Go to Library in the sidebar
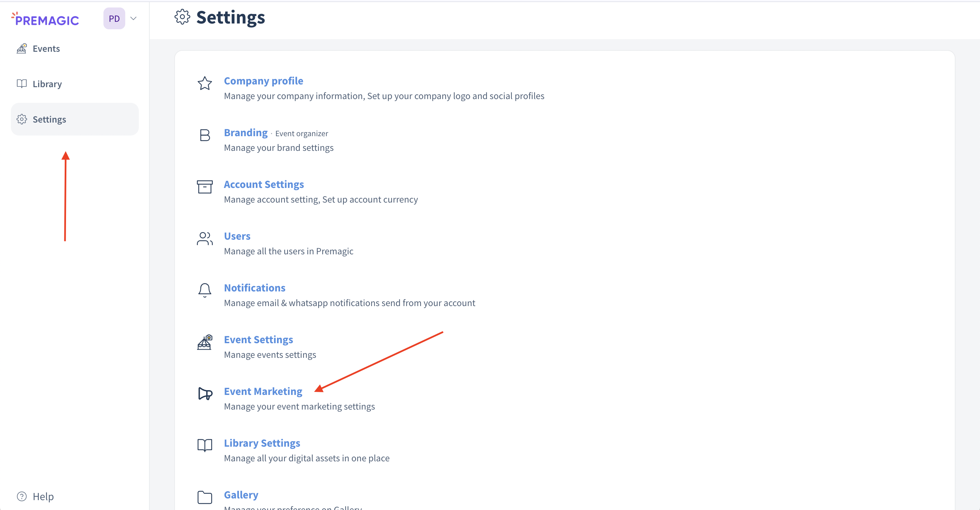 (x=47, y=84)
